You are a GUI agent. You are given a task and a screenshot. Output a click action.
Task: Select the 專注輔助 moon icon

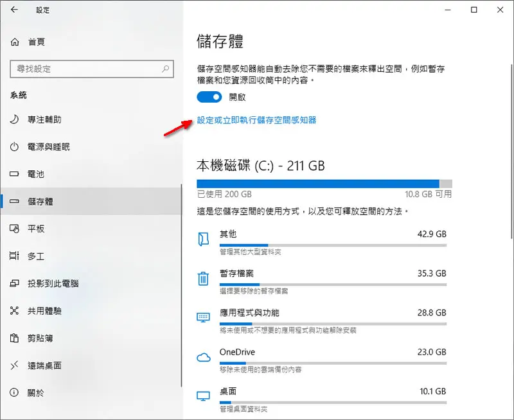(14, 119)
